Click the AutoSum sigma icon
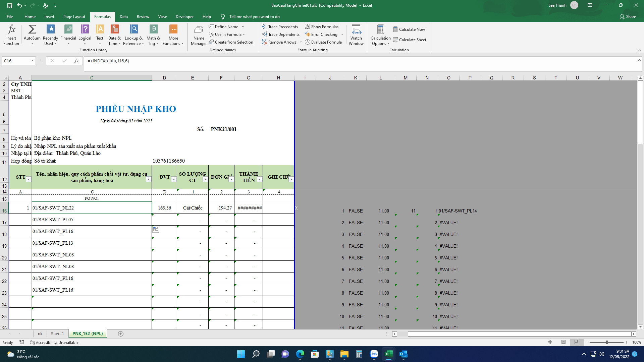The height and width of the screenshot is (362, 644). point(32,29)
